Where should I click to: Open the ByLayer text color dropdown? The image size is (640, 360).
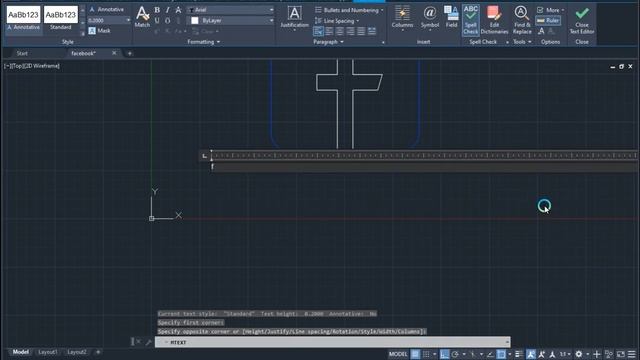click(x=231, y=20)
